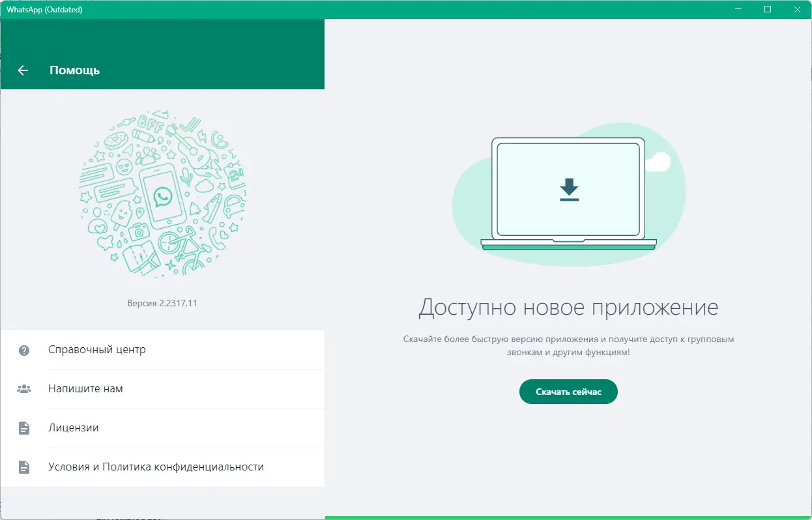Screen dimensions: 812x520
Task: Click the document icon beside Лицензии
Action: (x=24, y=428)
